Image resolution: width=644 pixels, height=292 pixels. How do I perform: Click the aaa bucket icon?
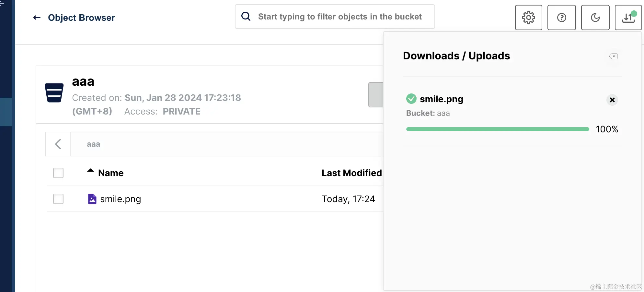(x=54, y=93)
